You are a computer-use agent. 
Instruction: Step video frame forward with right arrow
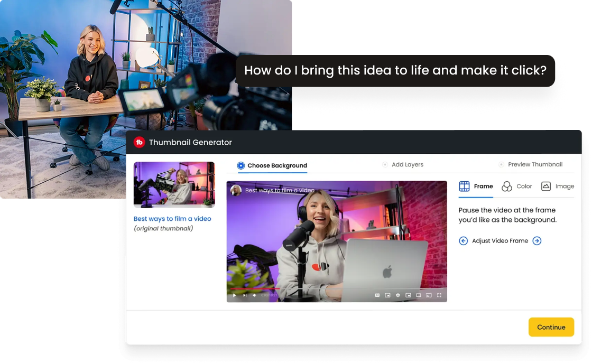pyautogui.click(x=537, y=241)
